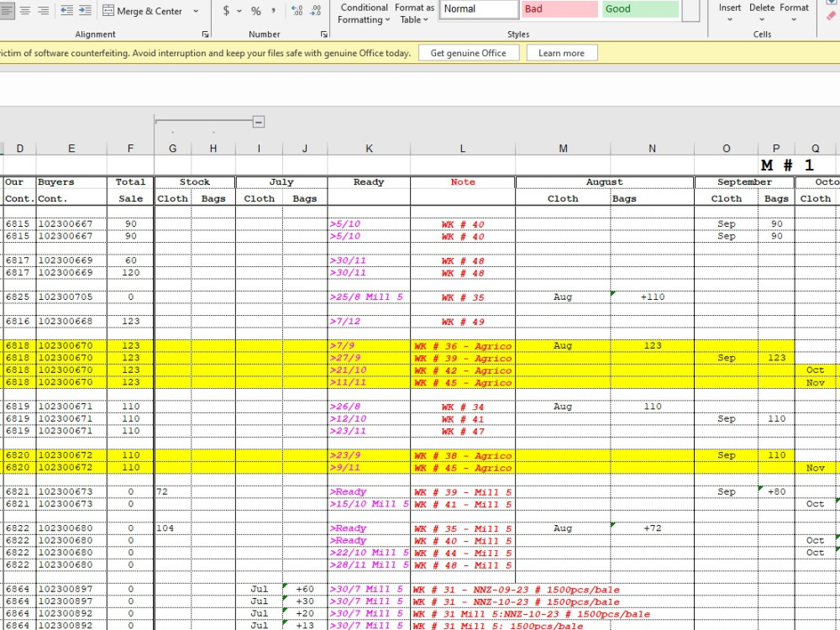This screenshot has width=840, height=630.
Task: Select the 'August' merged header cell
Action: [x=605, y=182]
